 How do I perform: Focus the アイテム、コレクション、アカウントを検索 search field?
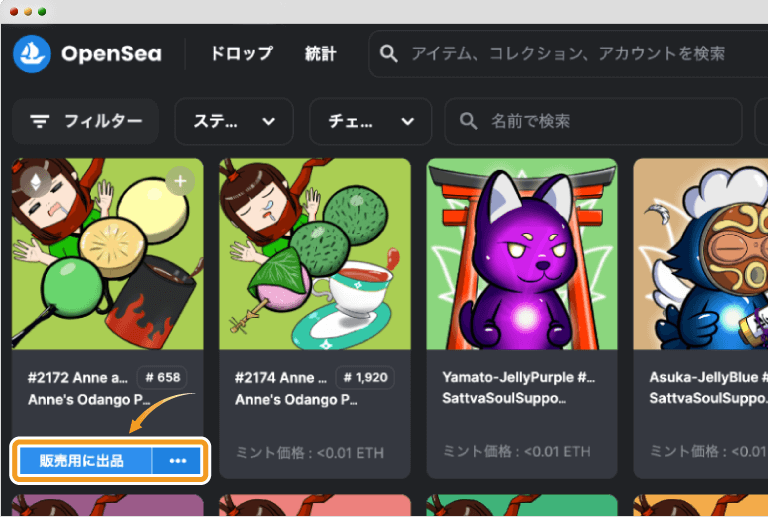tap(568, 53)
